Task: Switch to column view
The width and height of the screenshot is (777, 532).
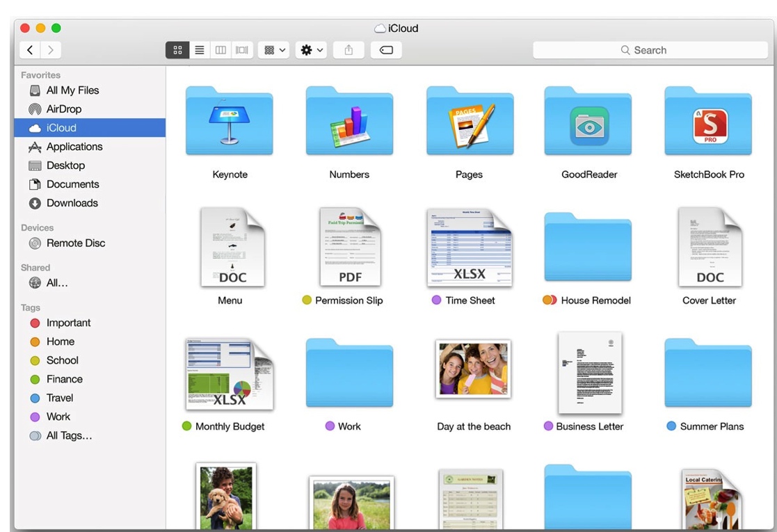Action: [221, 50]
